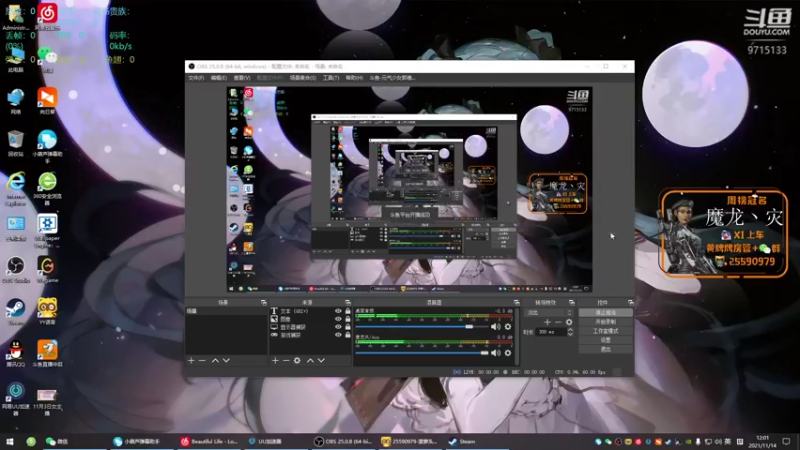The height and width of the screenshot is (450, 800).
Task: Toggle lock on display capture source
Action: [348, 327]
